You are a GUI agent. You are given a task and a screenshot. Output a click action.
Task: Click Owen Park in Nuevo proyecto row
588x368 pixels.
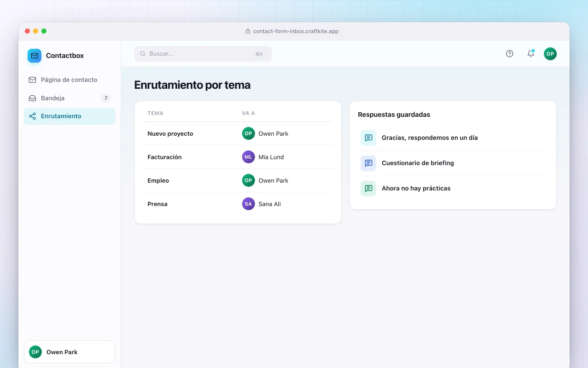pyautogui.click(x=273, y=134)
